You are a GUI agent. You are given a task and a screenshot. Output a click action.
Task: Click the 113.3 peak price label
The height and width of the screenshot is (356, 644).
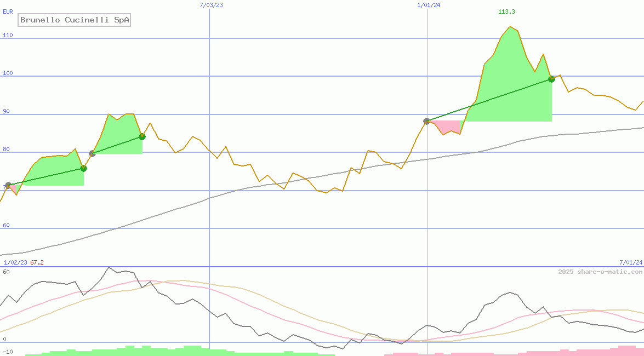(x=506, y=12)
